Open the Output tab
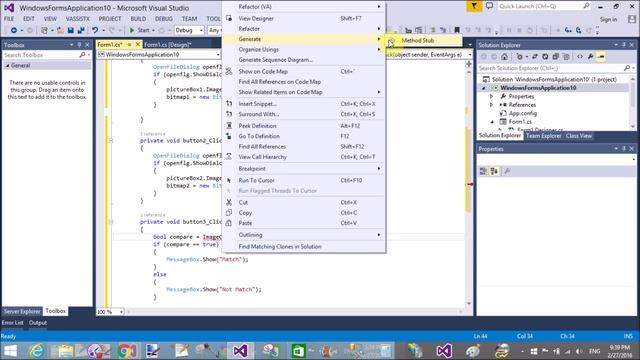This screenshot has height=360, width=640. [x=38, y=322]
